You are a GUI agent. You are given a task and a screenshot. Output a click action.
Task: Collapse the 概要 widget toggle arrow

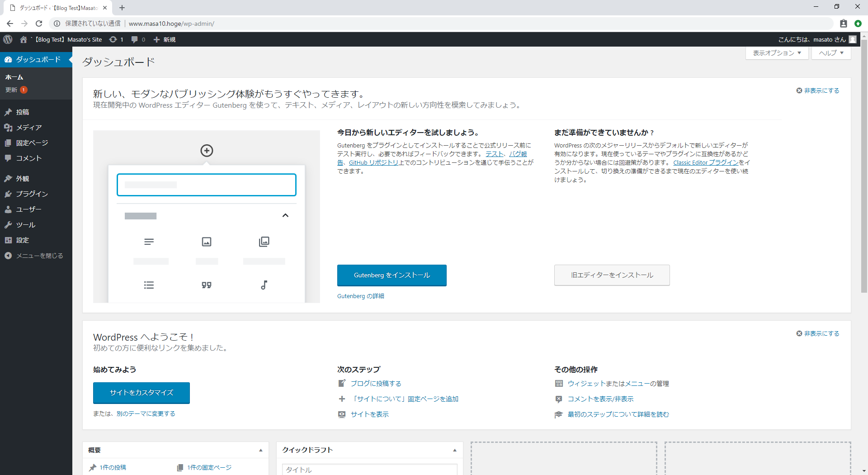pos(261,450)
